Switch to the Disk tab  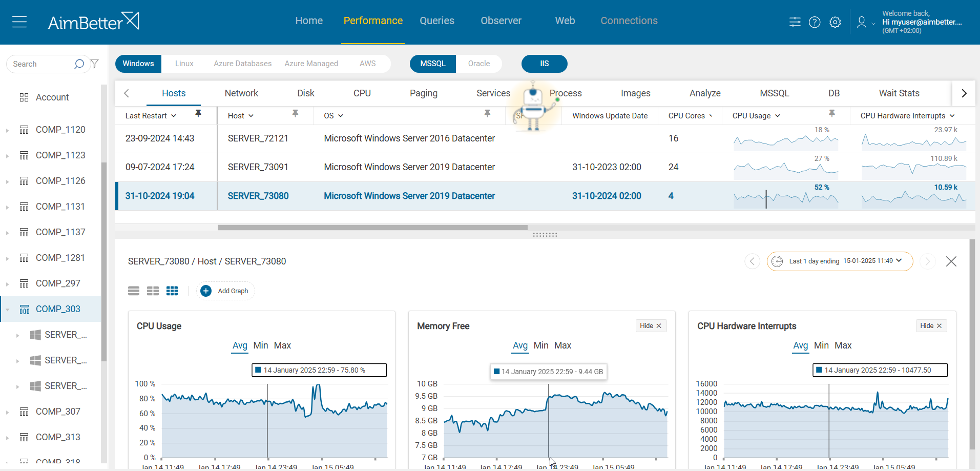click(306, 93)
